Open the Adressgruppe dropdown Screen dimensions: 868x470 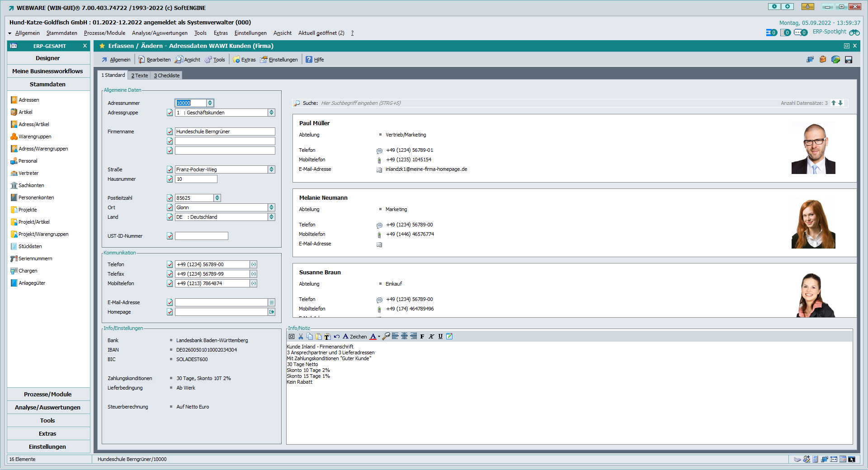271,113
